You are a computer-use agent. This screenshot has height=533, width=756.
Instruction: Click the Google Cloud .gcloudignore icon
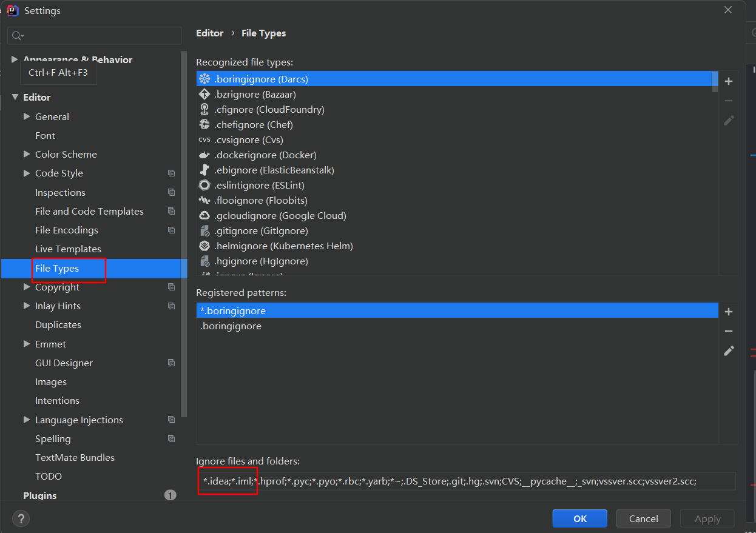point(204,216)
